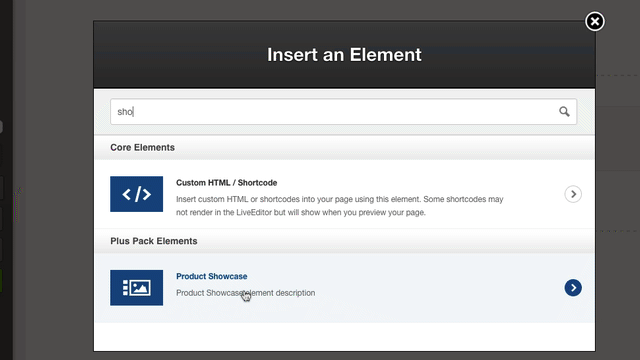Image resolution: width=640 pixels, height=360 pixels.
Task: Click the 'Insert an Element' dialog heading
Action: 344,55
